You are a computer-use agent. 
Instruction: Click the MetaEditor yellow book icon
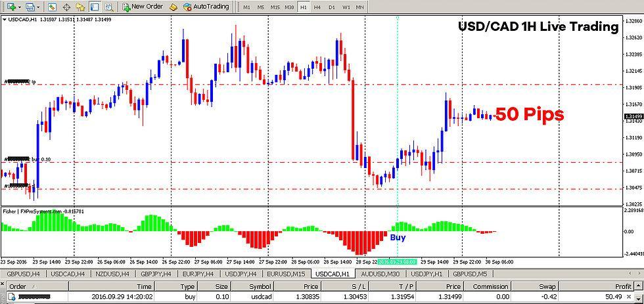173,7
